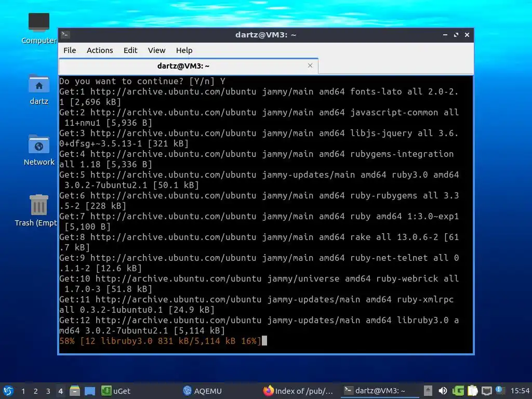This screenshot has height=399, width=532.
Task: Open the network connection tray icon
Action: coord(486,391)
